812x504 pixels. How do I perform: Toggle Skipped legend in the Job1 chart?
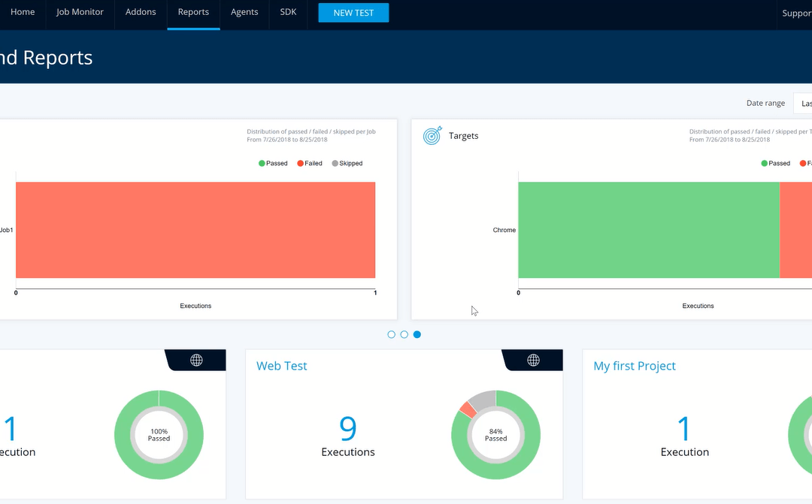[x=346, y=163]
